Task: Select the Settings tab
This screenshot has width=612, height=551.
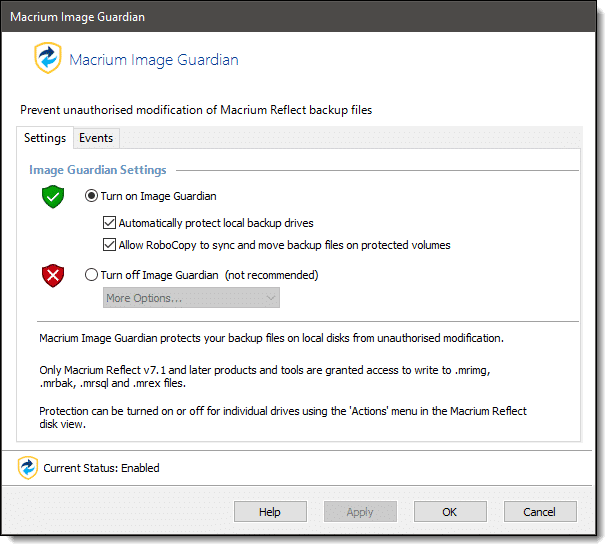Action: point(45,138)
